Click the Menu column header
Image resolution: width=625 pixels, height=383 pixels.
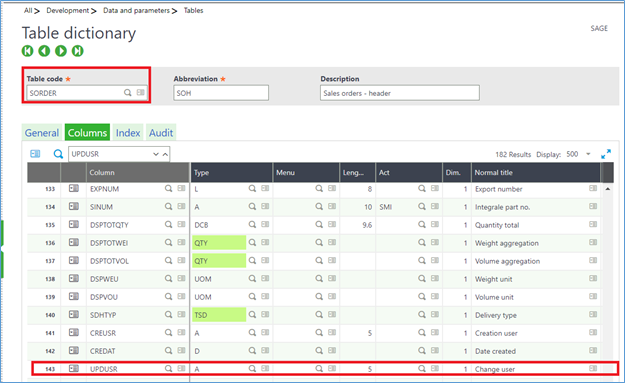(x=306, y=173)
